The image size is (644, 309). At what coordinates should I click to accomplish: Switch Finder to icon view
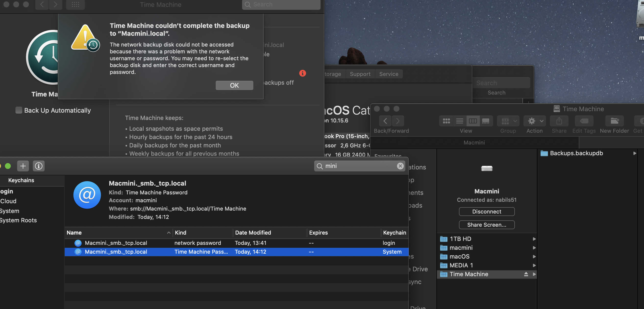pos(446,121)
